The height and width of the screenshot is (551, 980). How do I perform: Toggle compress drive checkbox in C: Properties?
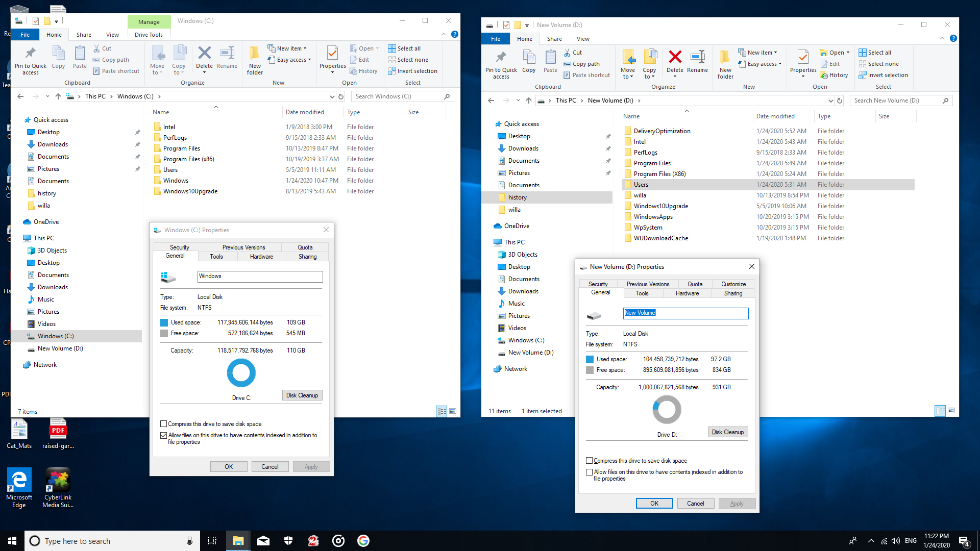pos(164,424)
